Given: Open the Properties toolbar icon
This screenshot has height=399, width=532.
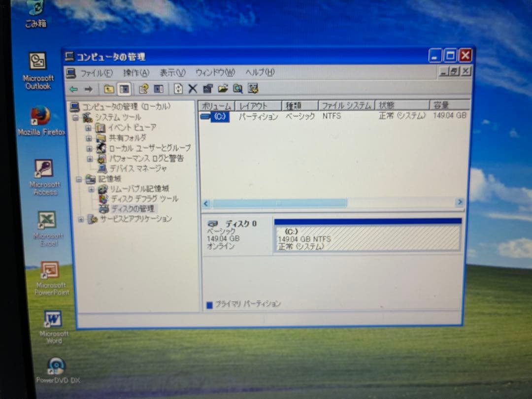Looking at the screenshot, I should point(207,89).
